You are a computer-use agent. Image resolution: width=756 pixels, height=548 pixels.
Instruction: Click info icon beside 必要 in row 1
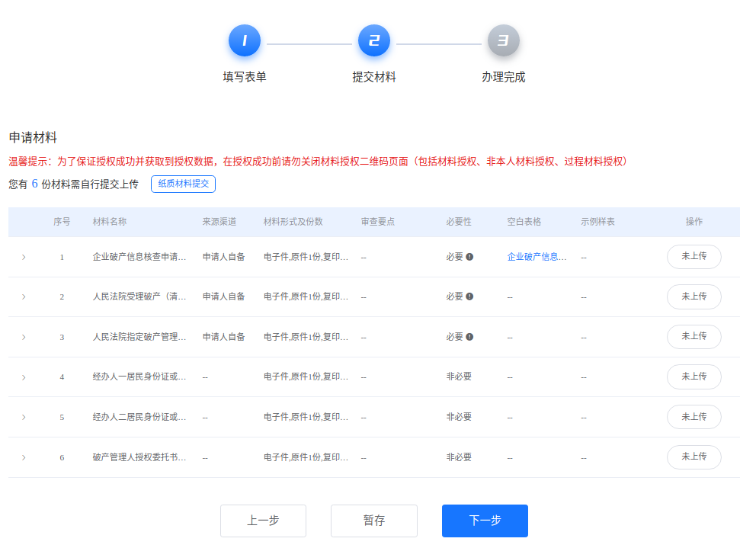469,257
